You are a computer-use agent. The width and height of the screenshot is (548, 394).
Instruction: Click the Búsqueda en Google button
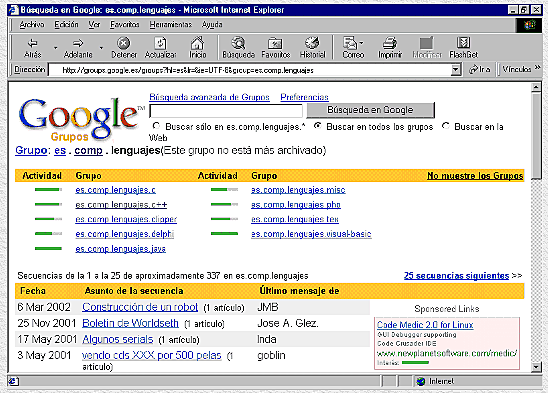tap(370, 110)
